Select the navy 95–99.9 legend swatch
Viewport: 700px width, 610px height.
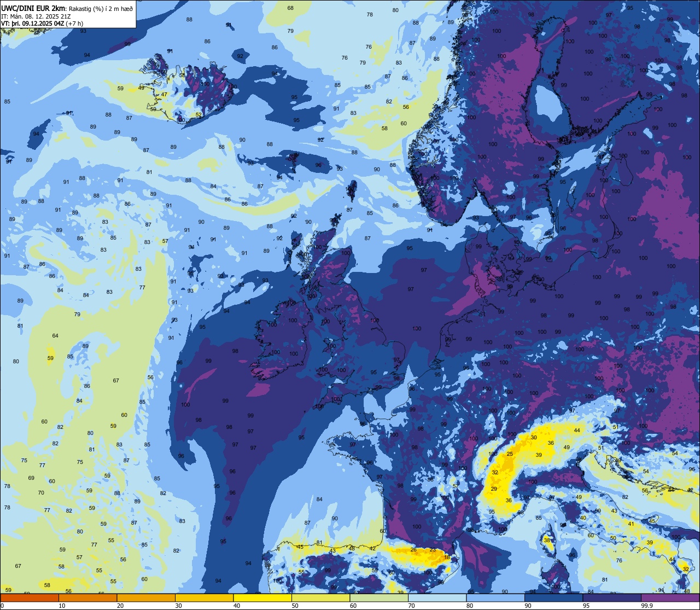612,597
